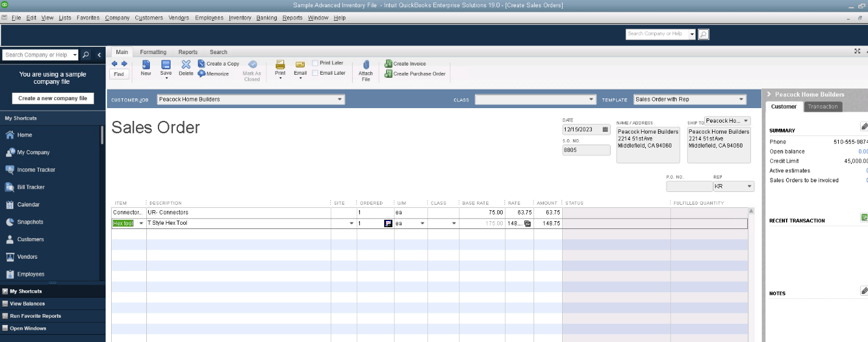Click the Print icon

(x=280, y=64)
